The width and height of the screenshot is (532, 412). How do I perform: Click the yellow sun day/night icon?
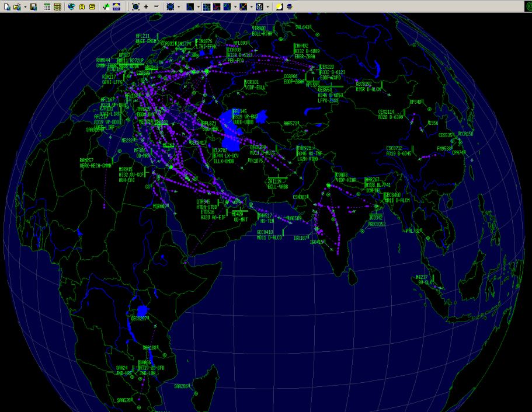(x=279, y=6)
